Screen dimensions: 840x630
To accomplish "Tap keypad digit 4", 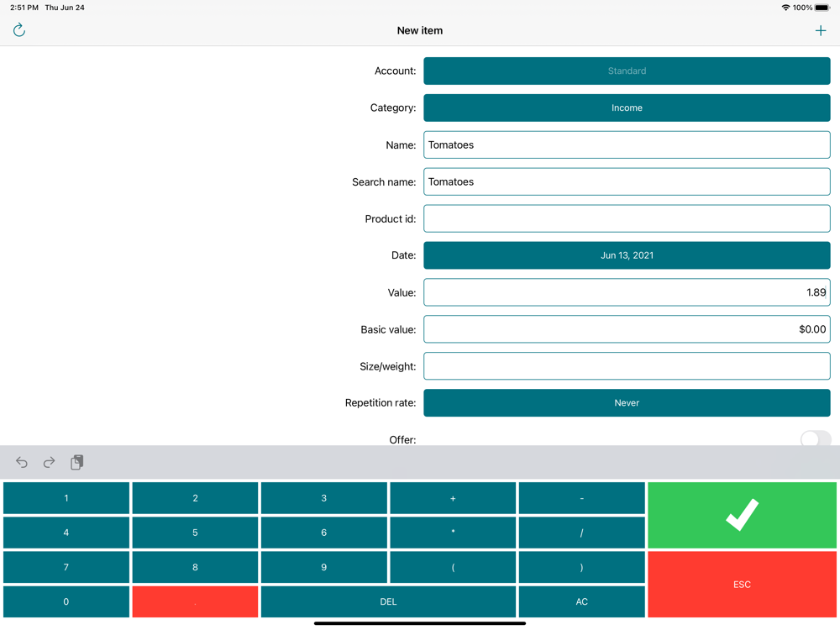I will 66,533.
